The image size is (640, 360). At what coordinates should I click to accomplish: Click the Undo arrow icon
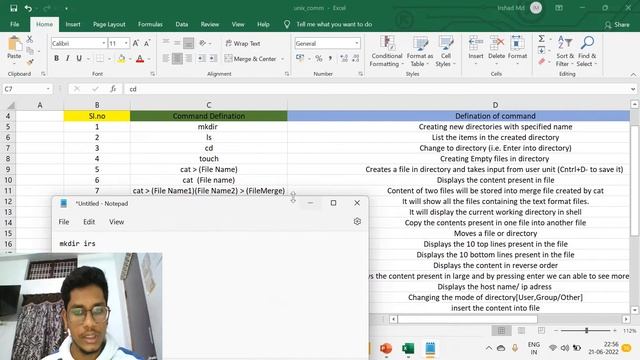click(28, 8)
